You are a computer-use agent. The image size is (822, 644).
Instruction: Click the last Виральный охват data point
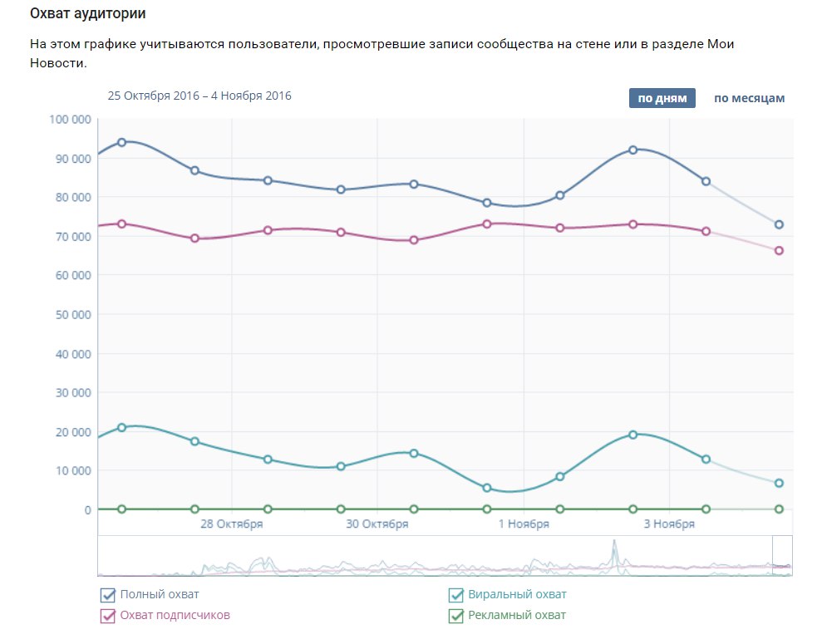(779, 483)
